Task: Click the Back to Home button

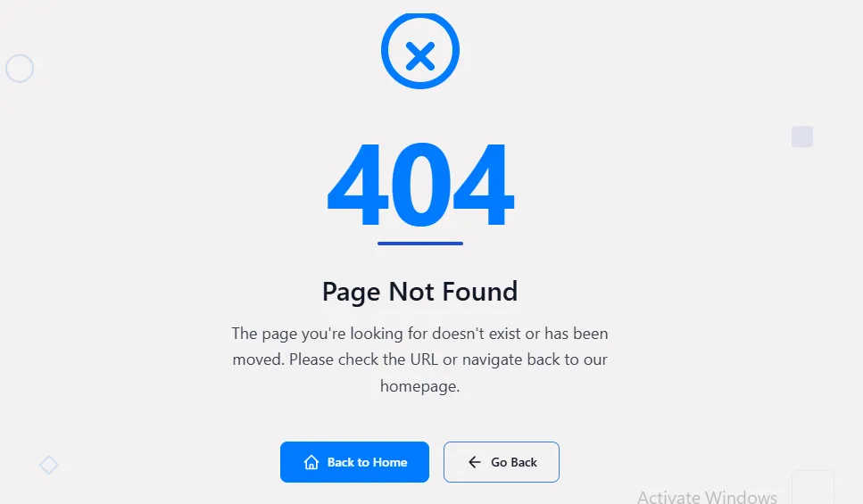Action: click(354, 462)
